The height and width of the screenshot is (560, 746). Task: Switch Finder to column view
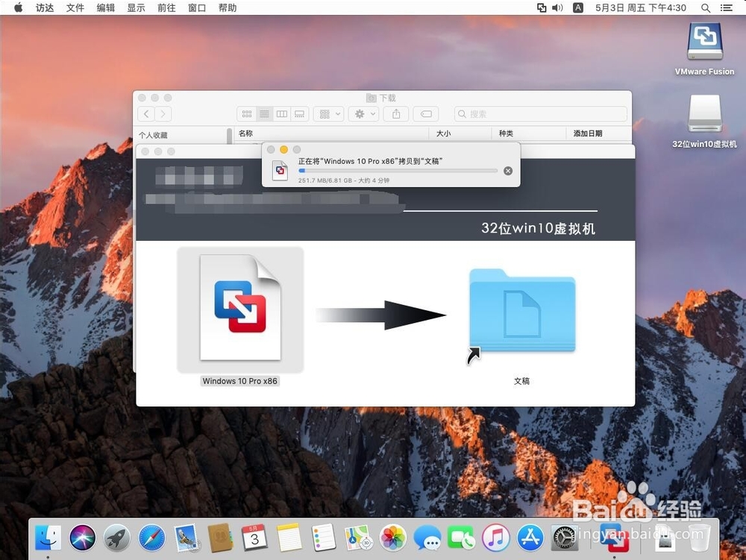(282, 114)
